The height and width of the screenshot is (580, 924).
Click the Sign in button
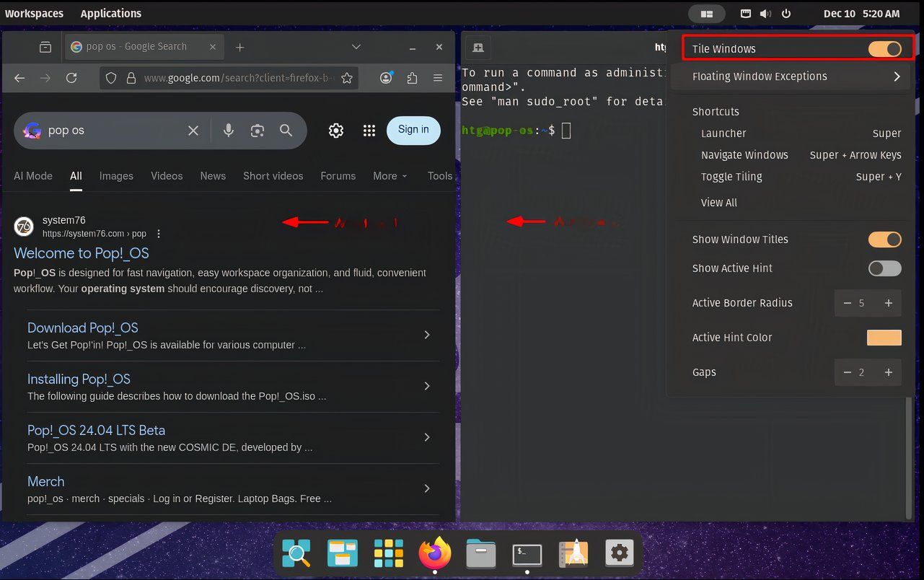coord(413,131)
